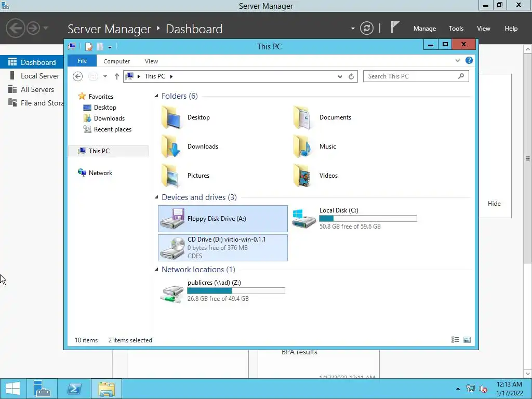Image resolution: width=532 pixels, height=399 pixels.
Task: Select All Servers in Server Manager
Action: click(32, 89)
